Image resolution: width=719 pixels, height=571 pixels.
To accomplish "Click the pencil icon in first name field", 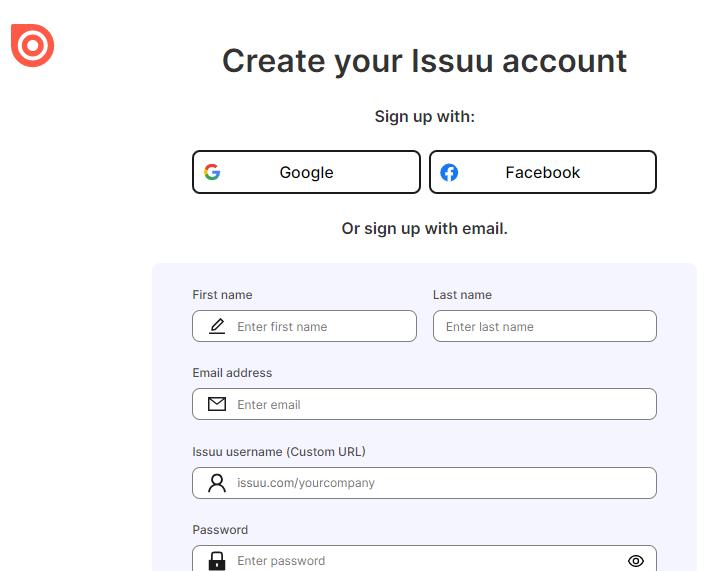I will (217, 326).
